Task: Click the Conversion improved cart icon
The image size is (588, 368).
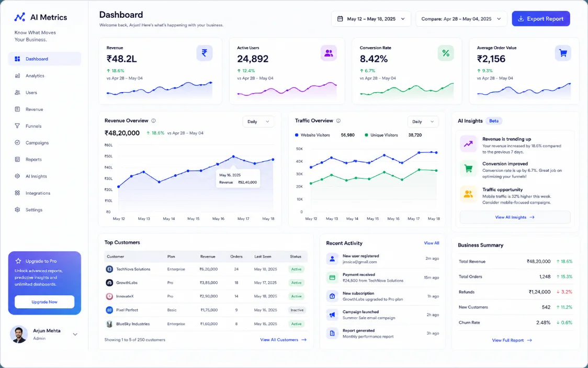Action: click(468, 169)
